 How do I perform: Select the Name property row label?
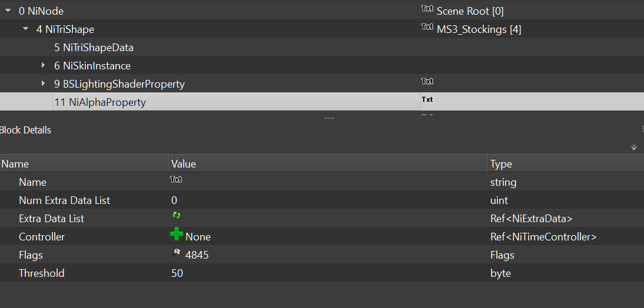point(32,182)
